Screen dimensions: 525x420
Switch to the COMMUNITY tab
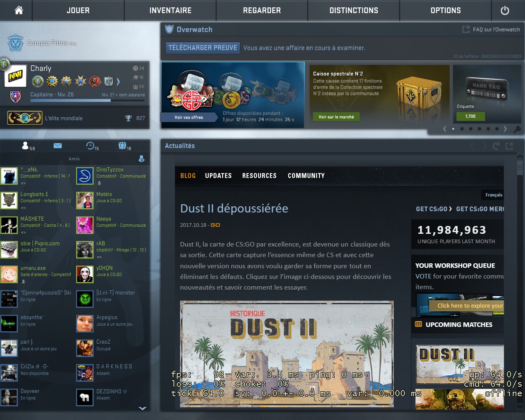(306, 176)
